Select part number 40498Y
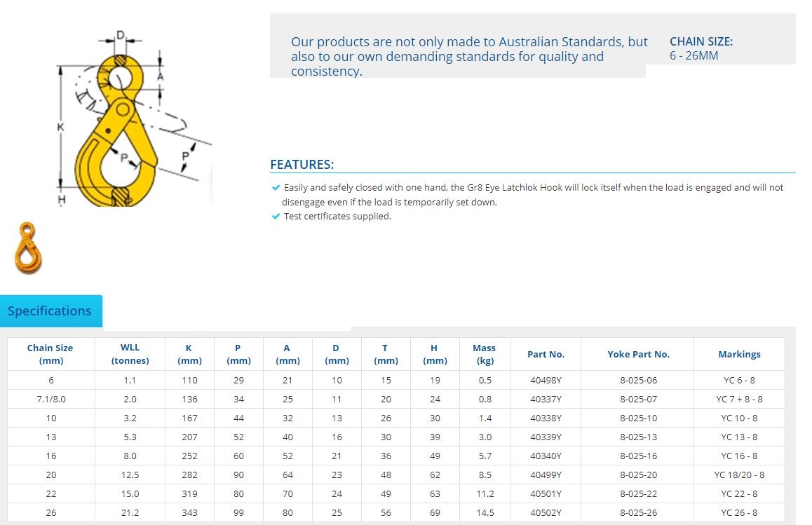Image resolution: width=812 pixels, height=525 pixels. [x=546, y=381]
